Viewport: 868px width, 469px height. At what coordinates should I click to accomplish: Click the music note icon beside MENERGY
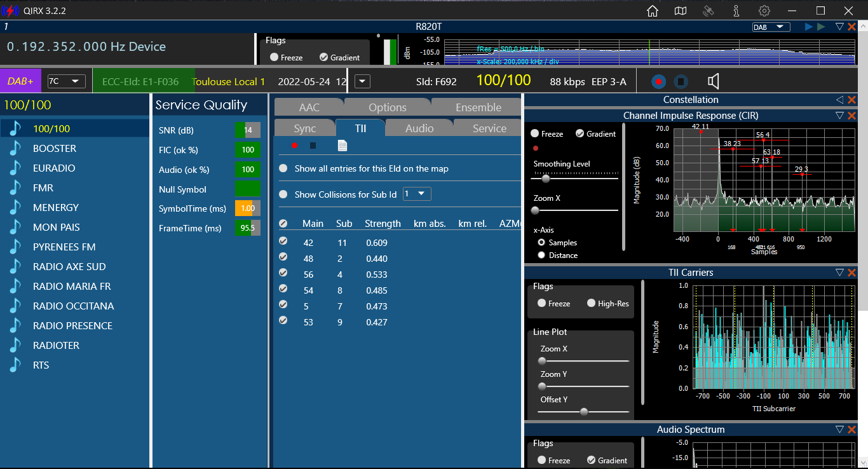pos(15,207)
